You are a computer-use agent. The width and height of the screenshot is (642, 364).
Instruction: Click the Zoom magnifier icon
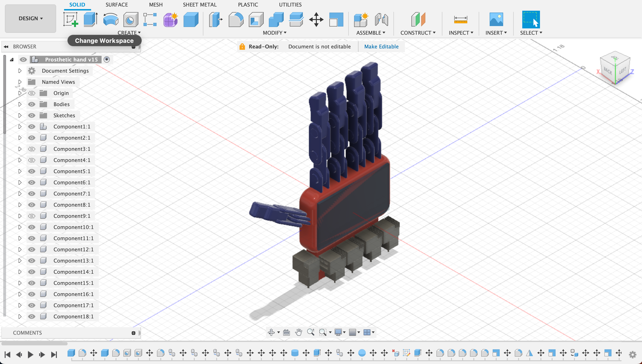click(311, 332)
